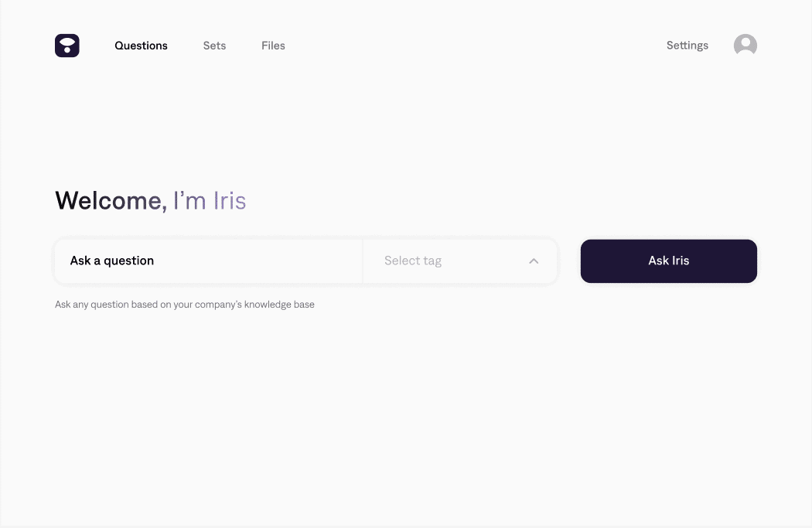The image size is (812, 528).
Task: Open the Select tag dropdown
Action: click(x=460, y=261)
